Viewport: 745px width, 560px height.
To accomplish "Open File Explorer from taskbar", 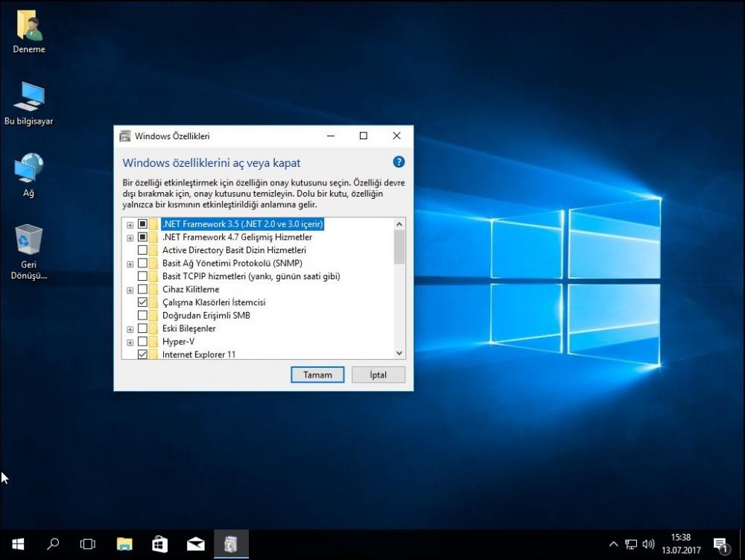I will tap(124, 544).
